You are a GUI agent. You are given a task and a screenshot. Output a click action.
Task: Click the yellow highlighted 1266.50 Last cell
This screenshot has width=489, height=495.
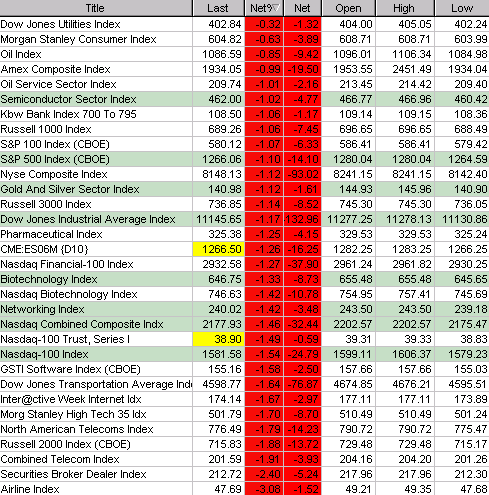coord(219,249)
